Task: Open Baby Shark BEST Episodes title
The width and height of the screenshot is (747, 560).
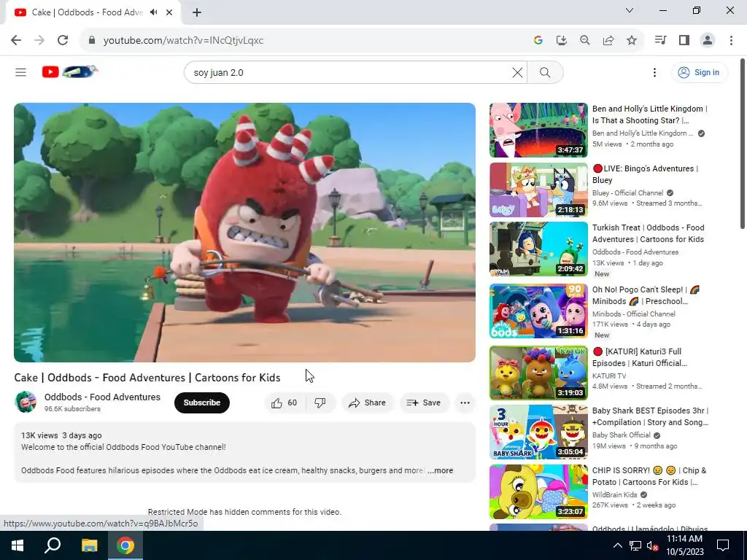Action: pyautogui.click(x=650, y=416)
